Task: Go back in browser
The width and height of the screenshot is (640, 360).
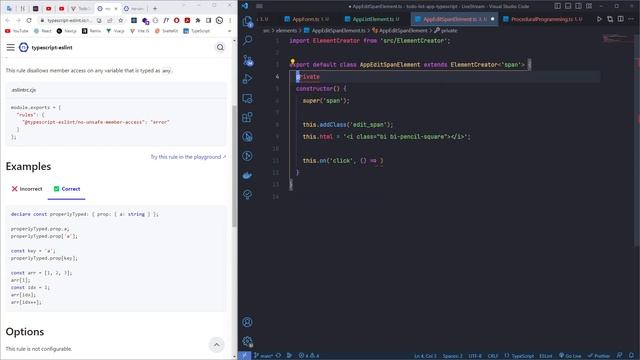Action: point(8,20)
